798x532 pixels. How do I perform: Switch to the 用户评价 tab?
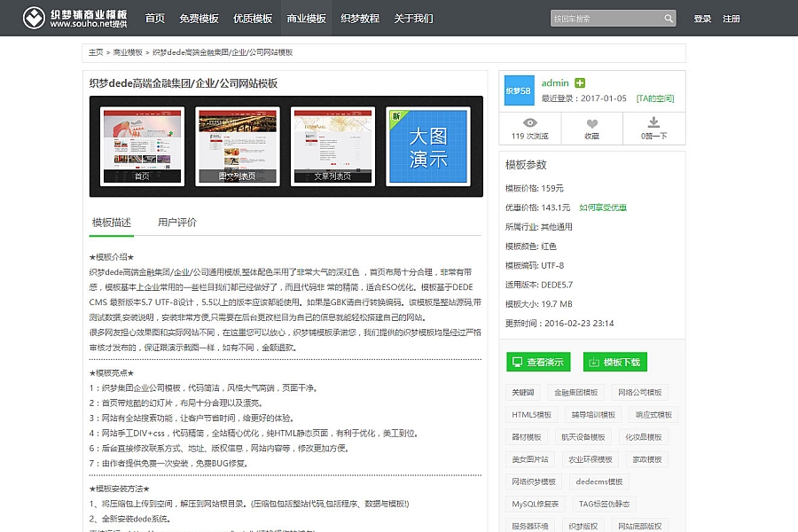click(x=177, y=223)
